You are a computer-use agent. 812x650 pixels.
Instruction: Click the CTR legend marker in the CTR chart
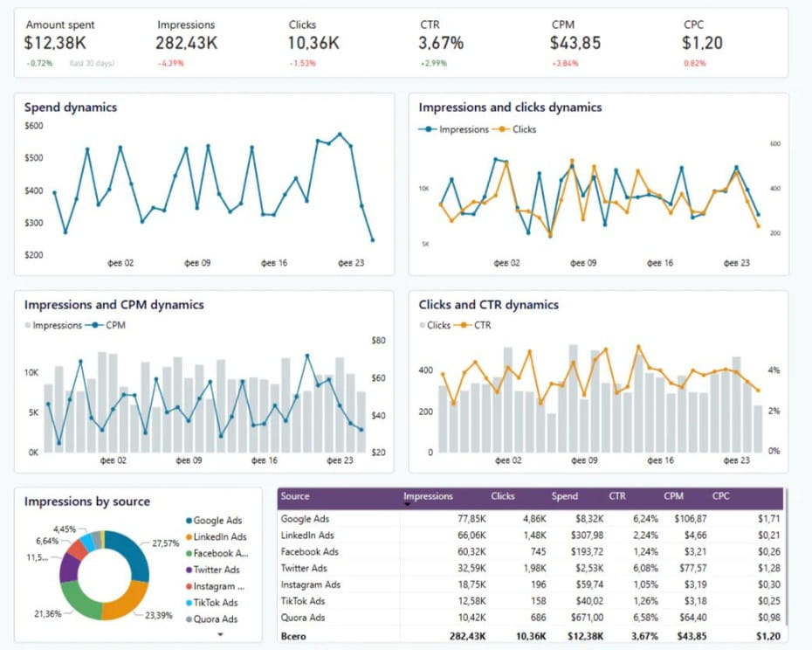click(463, 326)
